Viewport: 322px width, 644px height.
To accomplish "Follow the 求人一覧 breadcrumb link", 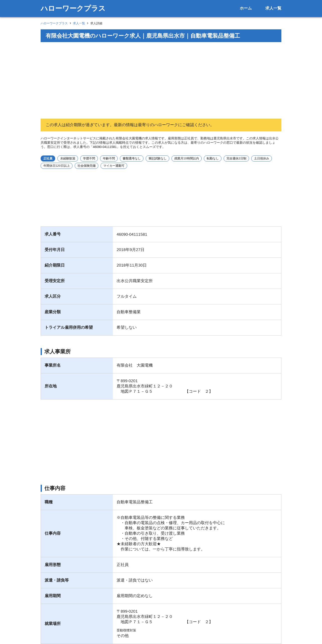I will (79, 23).
